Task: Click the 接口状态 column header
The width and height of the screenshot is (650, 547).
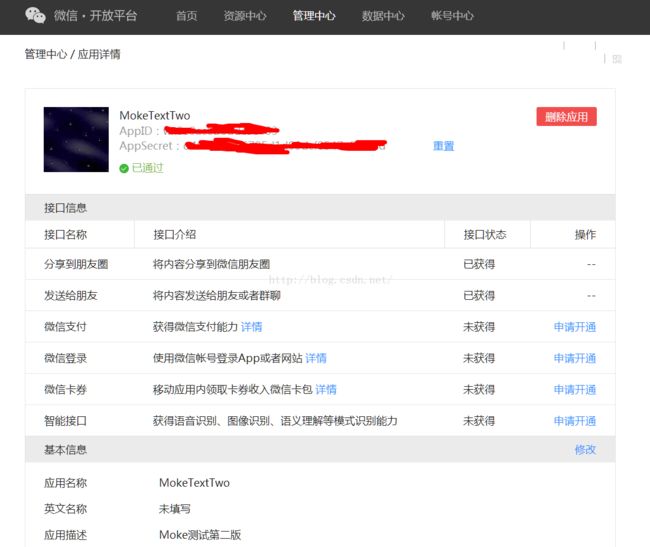Action: [x=485, y=235]
